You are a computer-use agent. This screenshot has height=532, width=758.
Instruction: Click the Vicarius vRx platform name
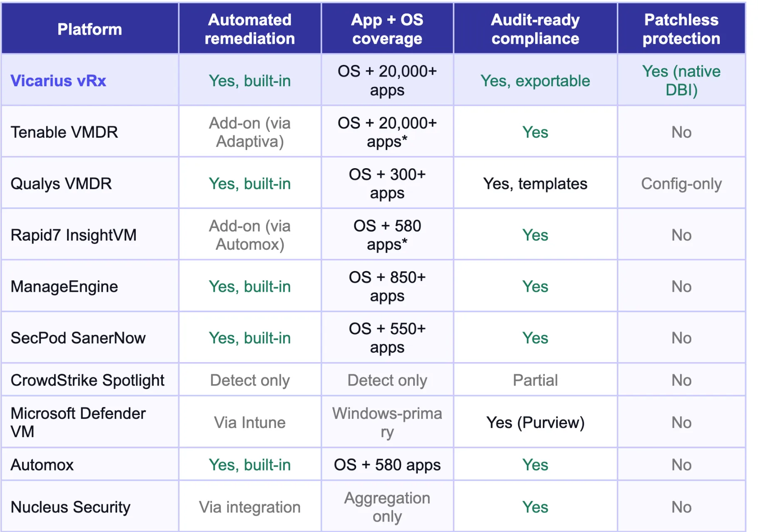tap(58, 80)
